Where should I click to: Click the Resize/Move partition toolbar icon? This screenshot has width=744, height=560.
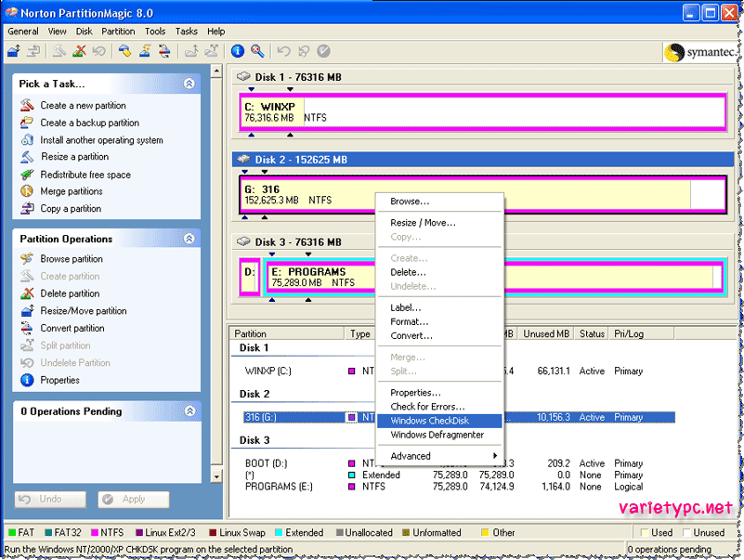click(x=14, y=51)
